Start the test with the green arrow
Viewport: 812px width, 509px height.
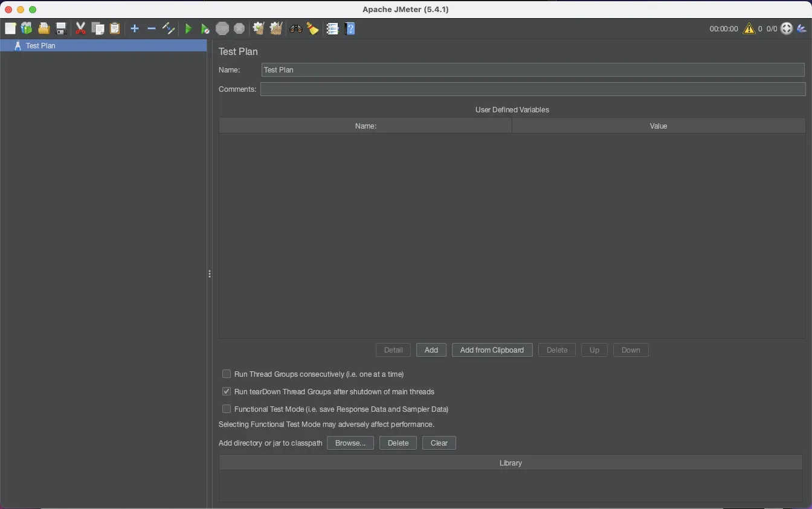tap(188, 28)
